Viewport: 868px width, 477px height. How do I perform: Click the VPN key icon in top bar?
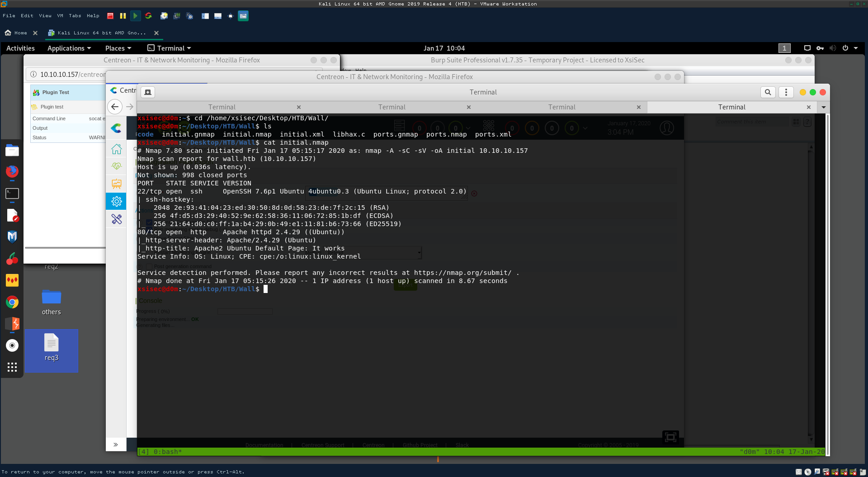[820, 48]
